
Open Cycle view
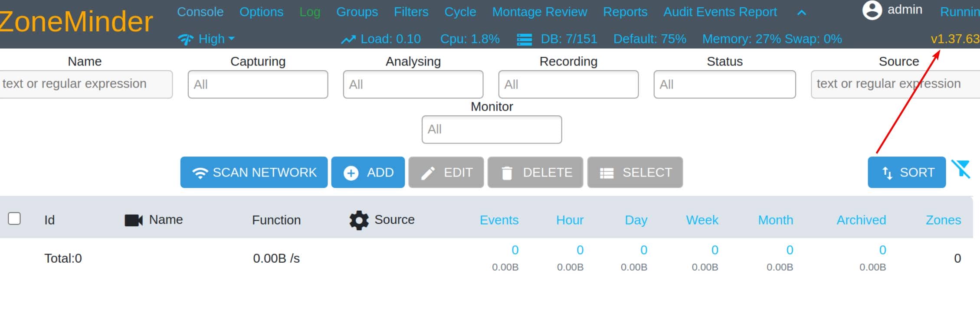tap(460, 12)
